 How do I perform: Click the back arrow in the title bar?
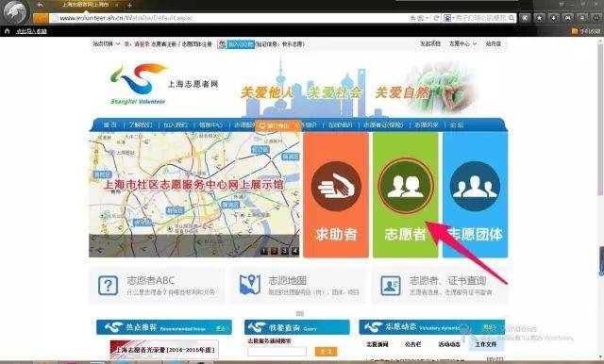(41, 5)
